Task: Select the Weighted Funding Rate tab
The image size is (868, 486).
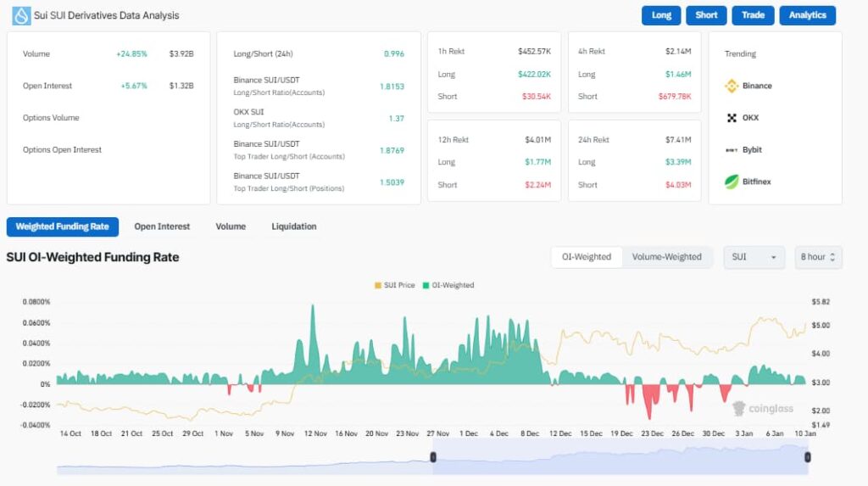Action: pyautogui.click(x=63, y=226)
